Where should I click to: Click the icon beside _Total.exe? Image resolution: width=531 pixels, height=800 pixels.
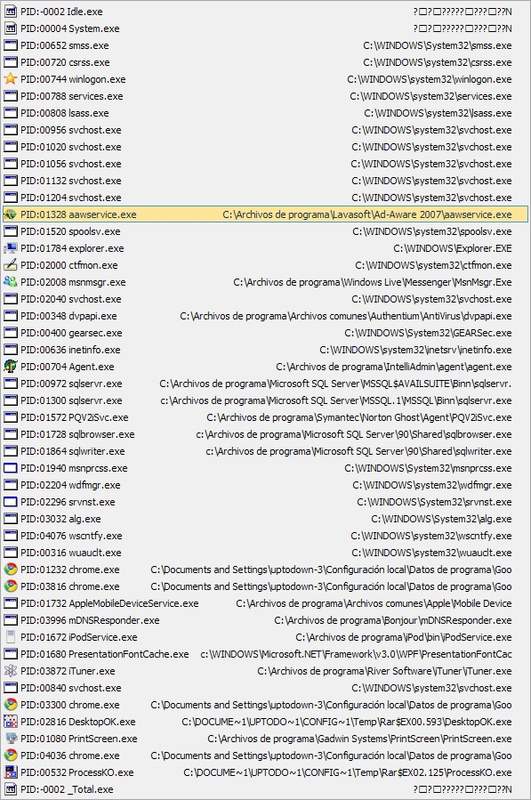(10, 789)
